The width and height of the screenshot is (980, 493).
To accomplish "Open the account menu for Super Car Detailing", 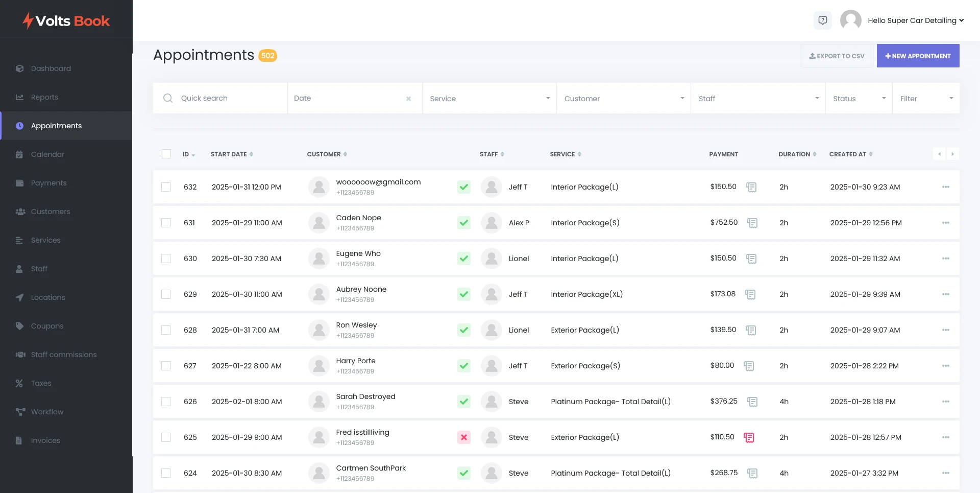I will click(x=915, y=20).
